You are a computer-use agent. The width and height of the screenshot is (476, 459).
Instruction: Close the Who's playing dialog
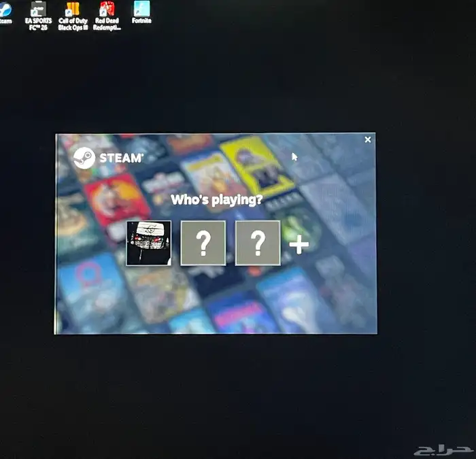(368, 139)
